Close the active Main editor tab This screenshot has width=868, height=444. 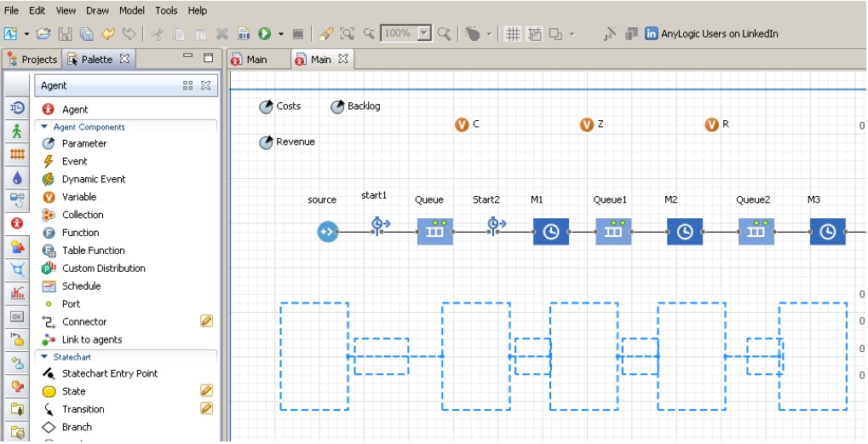[x=342, y=59]
